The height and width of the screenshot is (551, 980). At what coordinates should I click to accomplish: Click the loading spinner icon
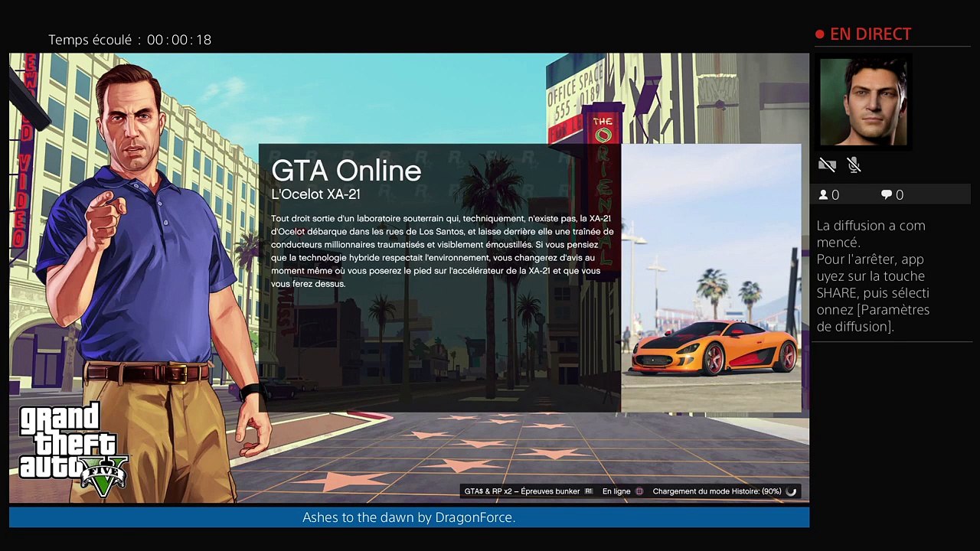point(791,491)
